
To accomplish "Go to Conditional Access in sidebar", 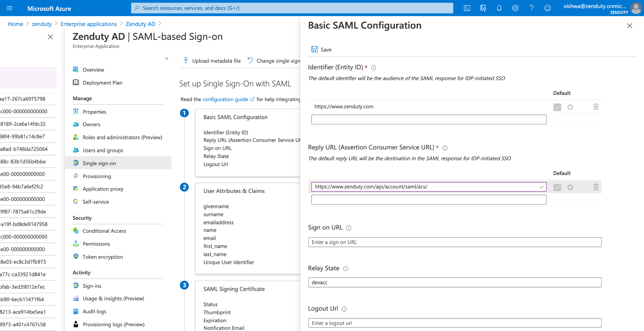I will 104,231.
